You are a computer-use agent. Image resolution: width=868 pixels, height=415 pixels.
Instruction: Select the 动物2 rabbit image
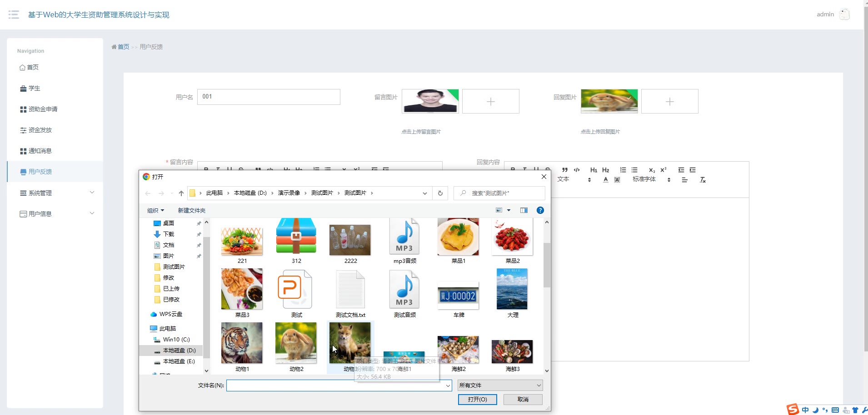(x=296, y=347)
